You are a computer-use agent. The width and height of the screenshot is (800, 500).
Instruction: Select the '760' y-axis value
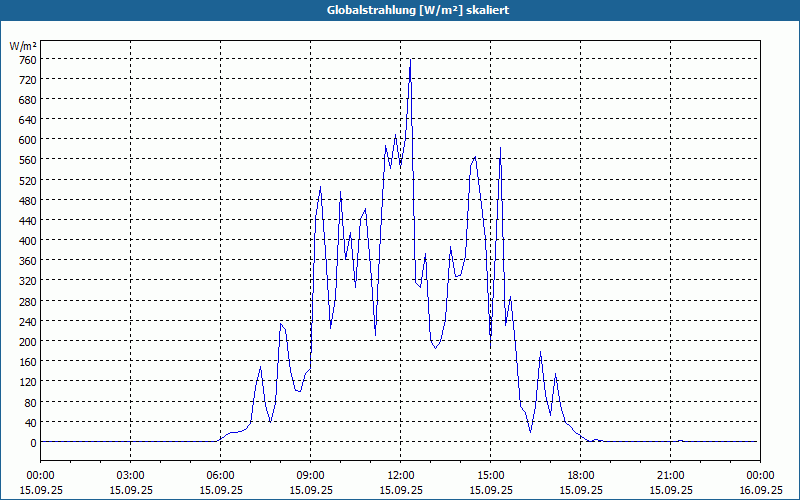click(x=28, y=60)
